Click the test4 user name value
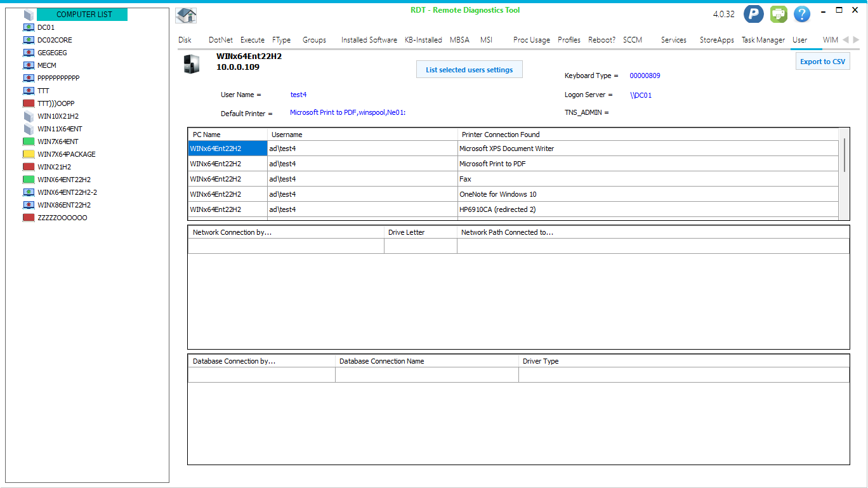This screenshot has height=488, width=868. click(x=298, y=95)
